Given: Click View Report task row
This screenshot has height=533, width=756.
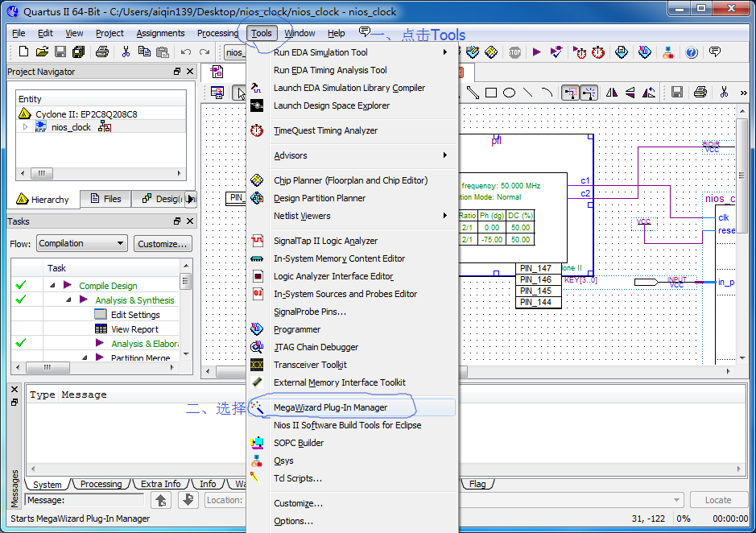Looking at the screenshot, I should tap(95, 329).
